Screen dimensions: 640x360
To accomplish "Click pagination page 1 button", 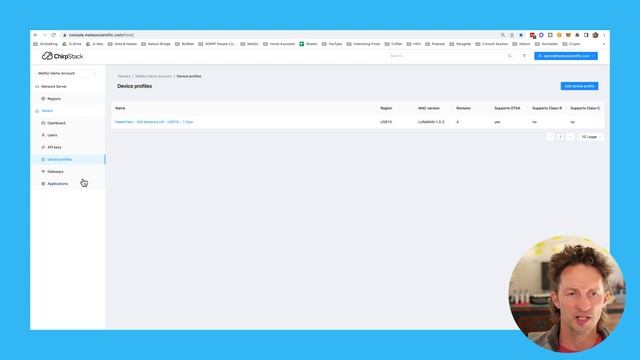I will point(560,137).
